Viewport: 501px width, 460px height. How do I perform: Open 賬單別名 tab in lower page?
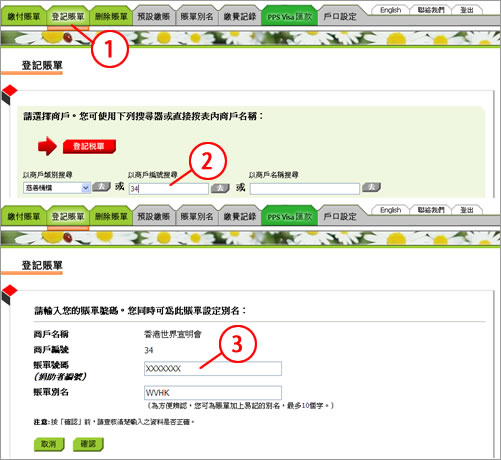[197, 217]
